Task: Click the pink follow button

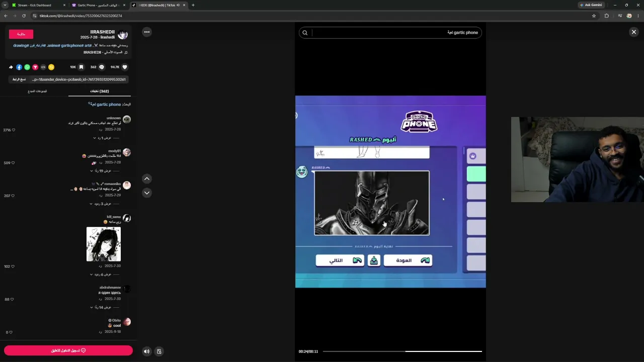Action: (21, 34)
